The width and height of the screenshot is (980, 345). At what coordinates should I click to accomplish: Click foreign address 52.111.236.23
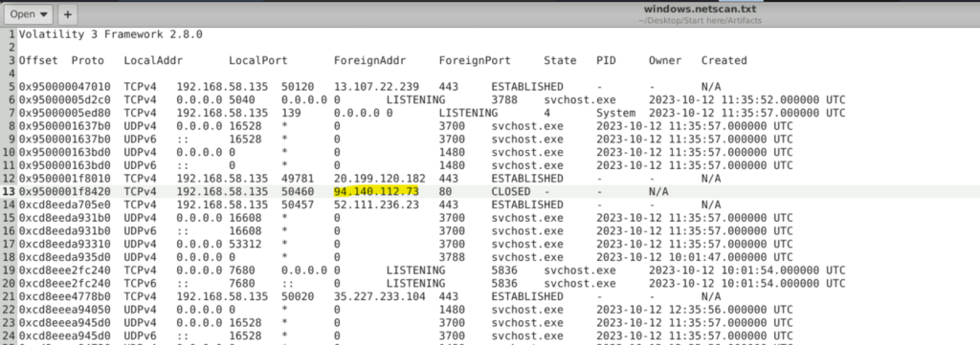pyautogui.click(x=376, y=205)
